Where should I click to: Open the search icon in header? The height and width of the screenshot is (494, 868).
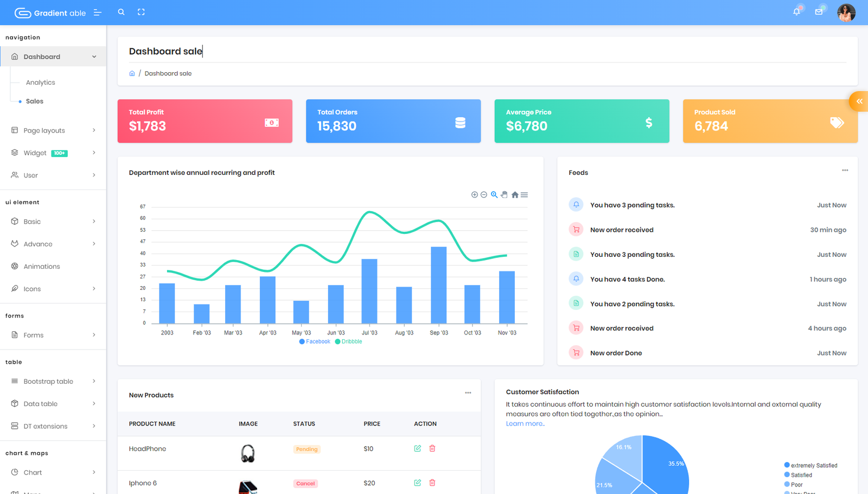pyautogui.click(x=121, y=12)
